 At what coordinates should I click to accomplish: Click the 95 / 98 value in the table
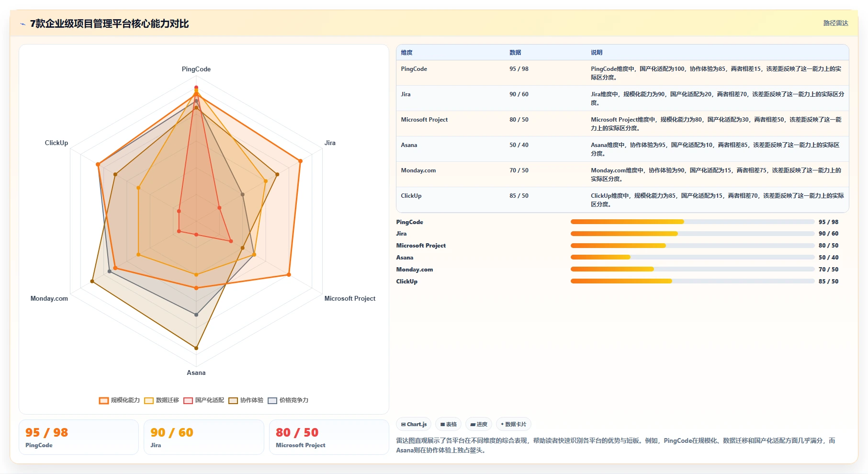519,69
